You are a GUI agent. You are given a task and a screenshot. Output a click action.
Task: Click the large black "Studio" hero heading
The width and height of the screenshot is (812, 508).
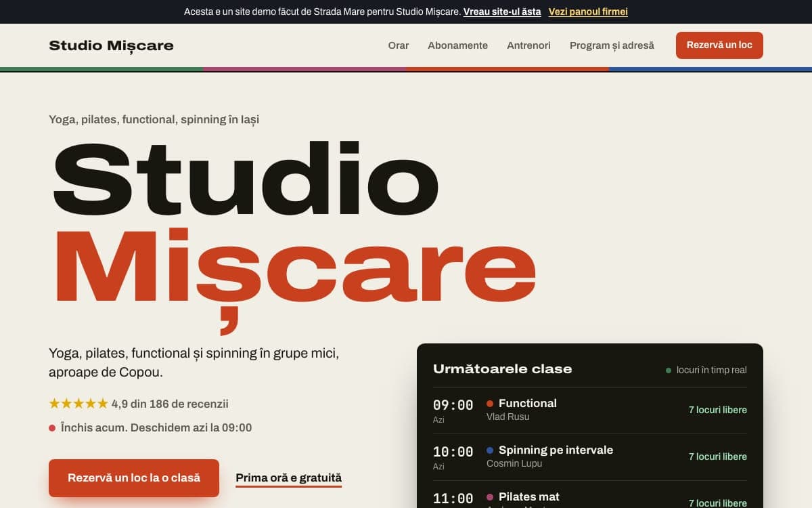245,179
